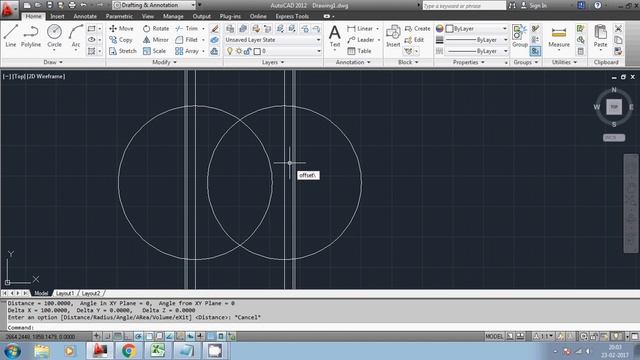Click the keyword search input field
Image resolution: width=640 pixels, height=360 pixels.
pyautogui.click(x=464, y=5)
